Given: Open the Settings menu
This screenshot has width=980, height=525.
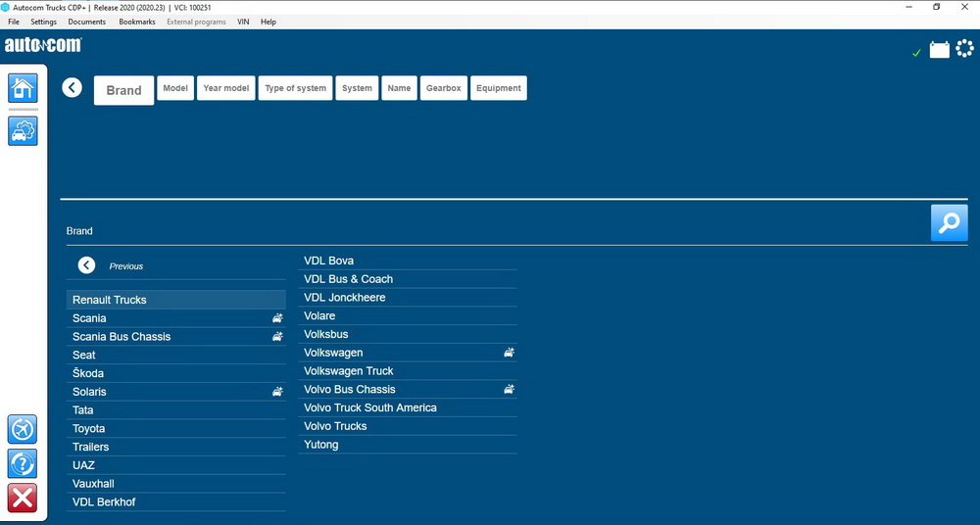Looking at the screenshot, I should coord(43,22).
